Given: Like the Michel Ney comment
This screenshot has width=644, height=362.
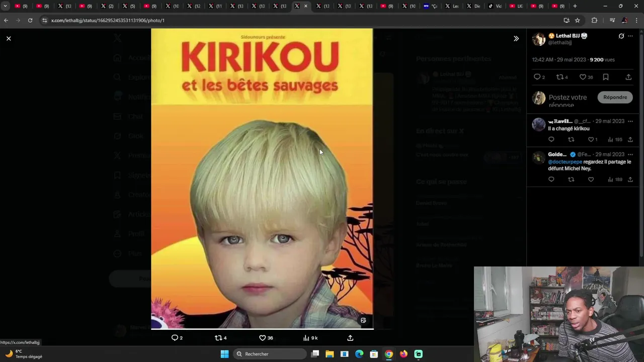Looking at the screenshot, I should click(591, 179).
